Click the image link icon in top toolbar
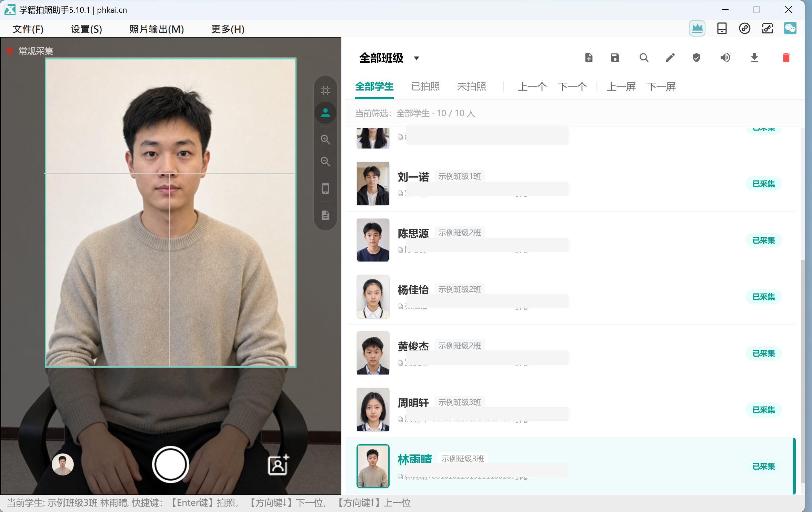Viewport: 812px width, 512px height. tap(768, 29)
